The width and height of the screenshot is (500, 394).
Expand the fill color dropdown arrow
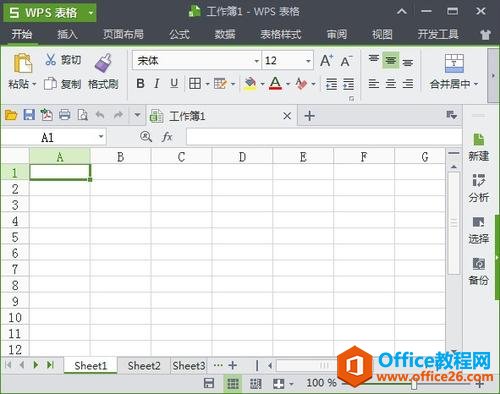coord(262,84)
